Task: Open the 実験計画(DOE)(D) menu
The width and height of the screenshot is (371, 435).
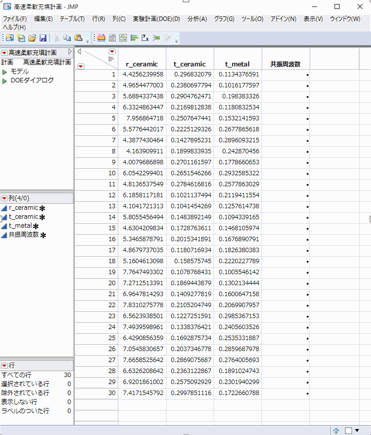Action: coord(156,19)
